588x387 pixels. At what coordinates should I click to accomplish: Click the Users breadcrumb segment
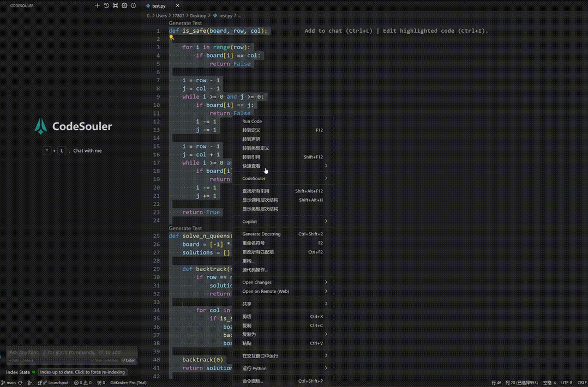(161, 16)
